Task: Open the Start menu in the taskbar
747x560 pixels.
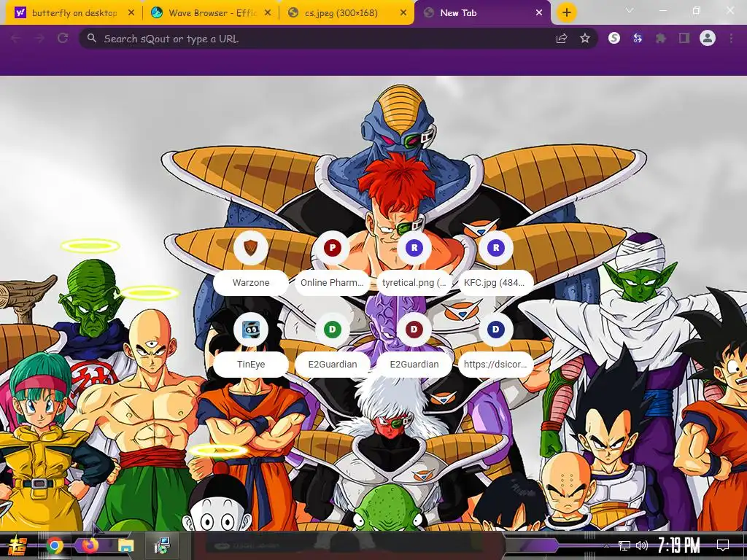Action: click(x=16, y=545)
